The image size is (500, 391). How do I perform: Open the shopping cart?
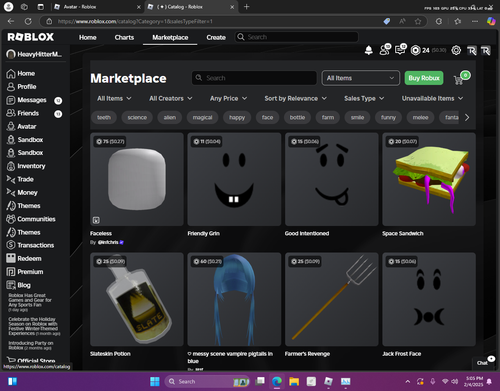459,80
